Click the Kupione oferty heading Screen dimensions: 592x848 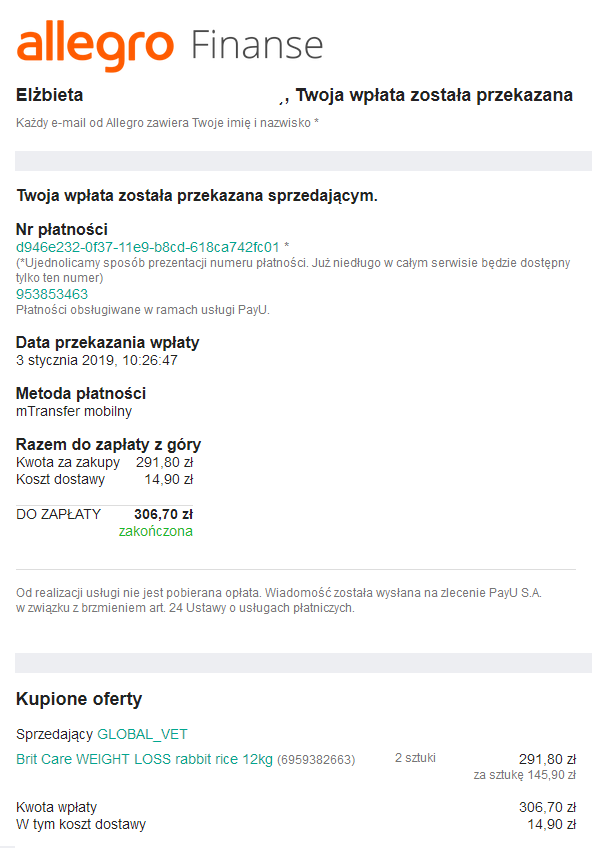[79, 699]
